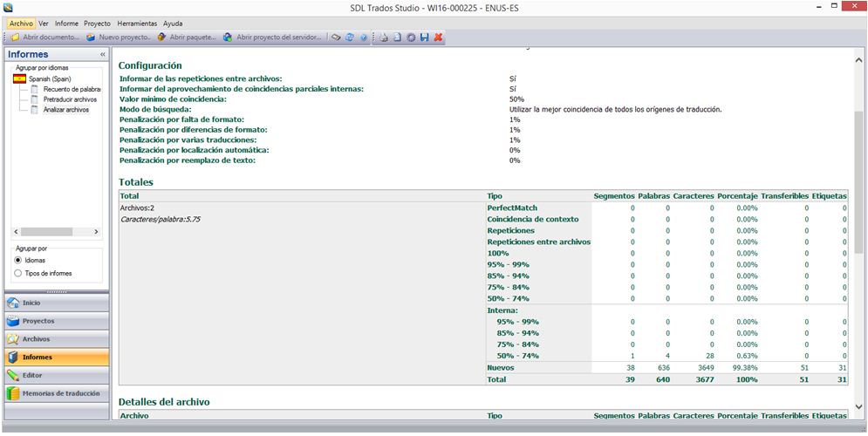Click the Abrir paquete... button label
Image resolution: width=868 pixels, height=436 pixels.
pyautogui.click(x=193, y=37)
